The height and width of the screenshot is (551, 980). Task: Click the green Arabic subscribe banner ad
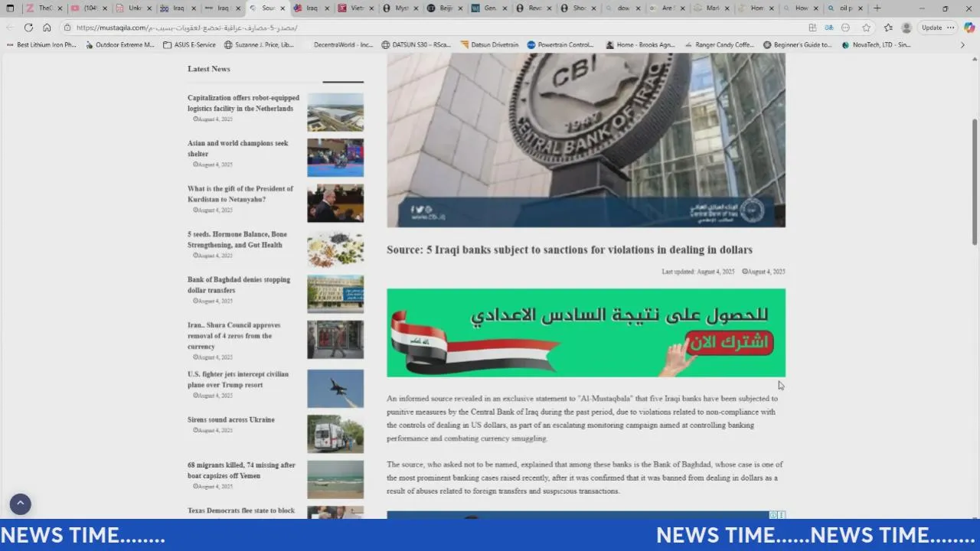pos(586,333)
